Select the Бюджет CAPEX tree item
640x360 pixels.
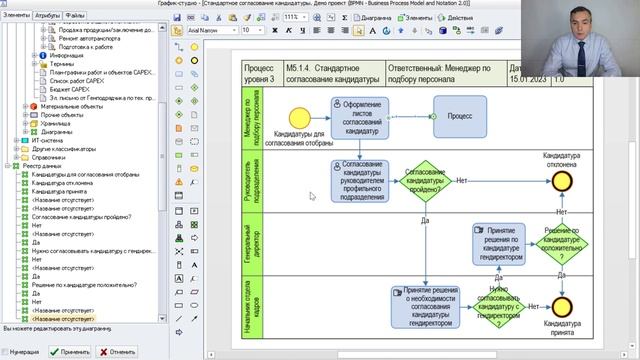coord(69,89)
